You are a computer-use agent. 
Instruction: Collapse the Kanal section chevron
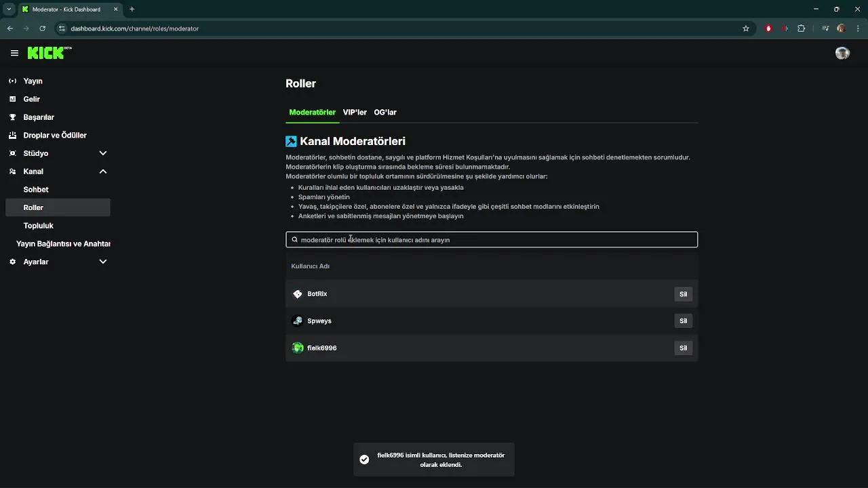(103, 171)
